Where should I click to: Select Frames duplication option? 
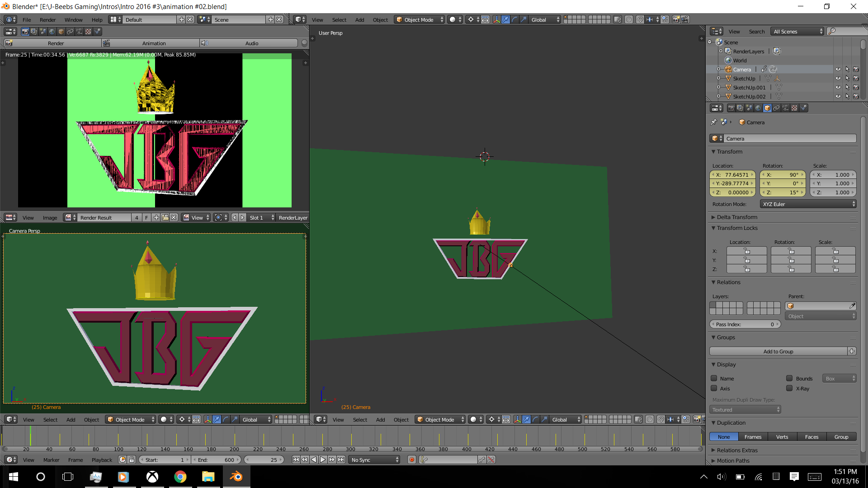pyautogui.click(x=753, y=436)
